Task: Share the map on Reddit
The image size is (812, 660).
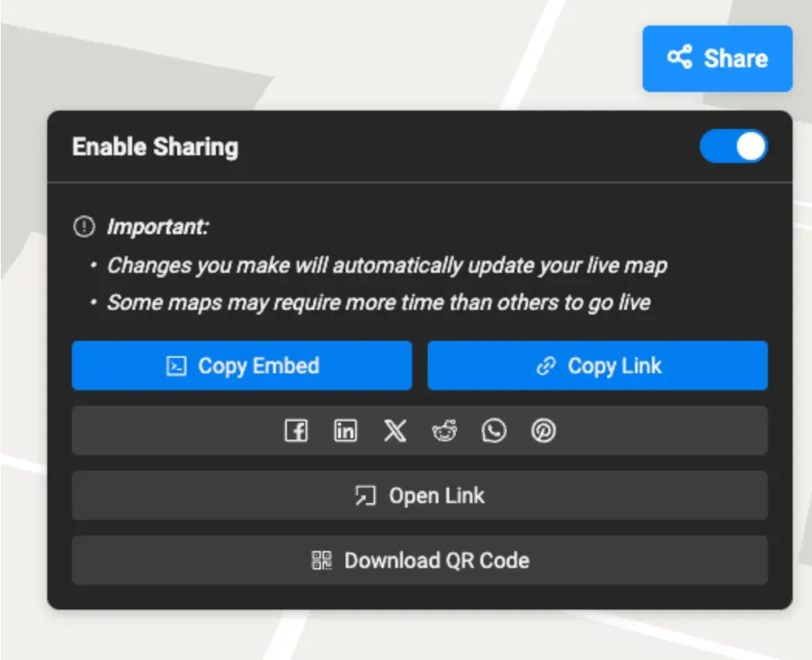Action: point(445,430)
